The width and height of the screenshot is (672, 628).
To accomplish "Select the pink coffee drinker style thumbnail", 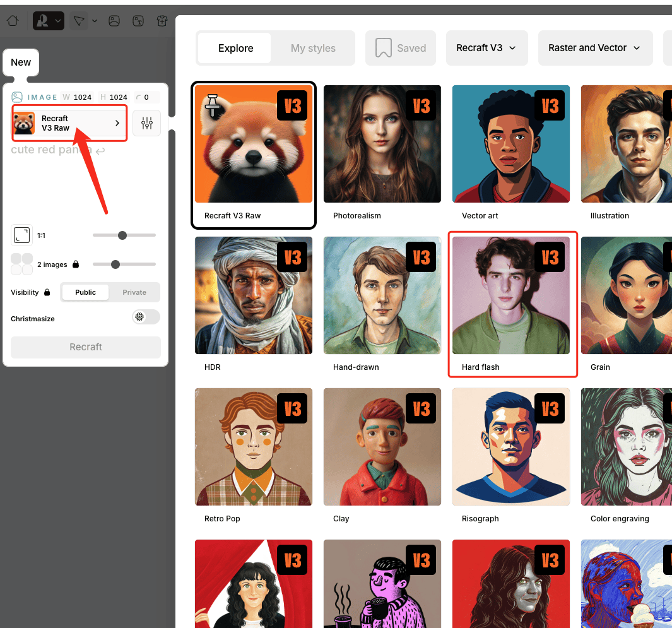I will pos(382,584).
